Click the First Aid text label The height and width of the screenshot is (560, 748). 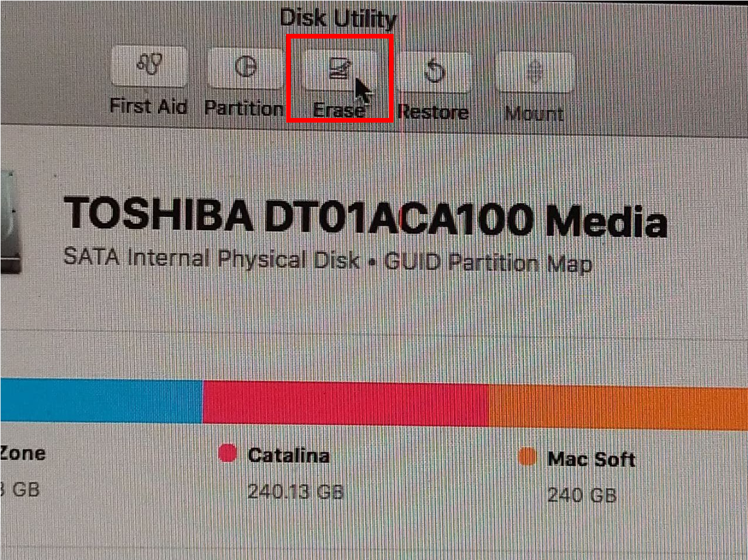pos(148,106)
